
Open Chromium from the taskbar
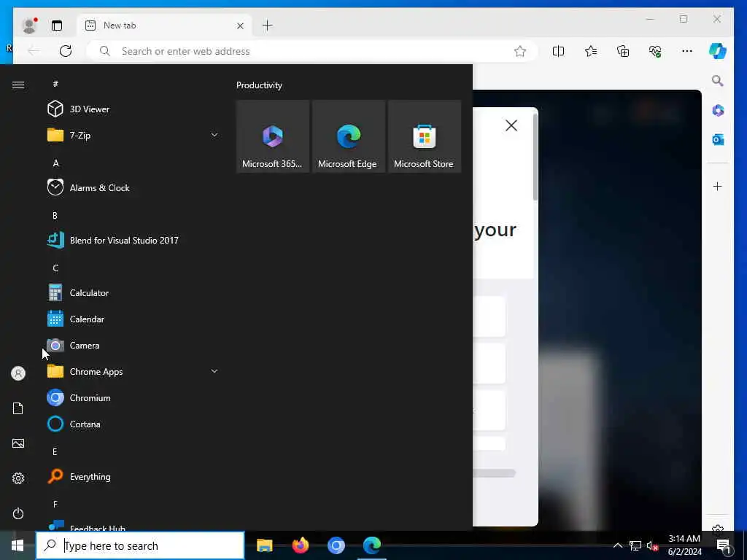[x=336, y=545]
